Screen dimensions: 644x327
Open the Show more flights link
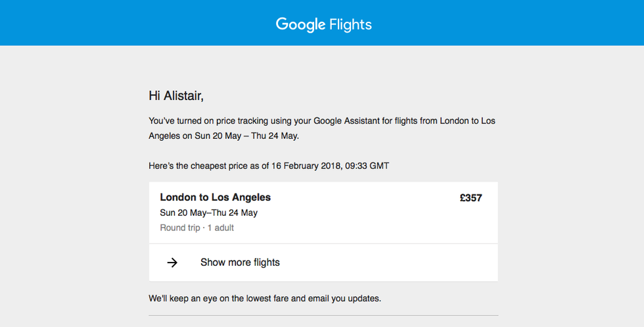coord(240,263)
